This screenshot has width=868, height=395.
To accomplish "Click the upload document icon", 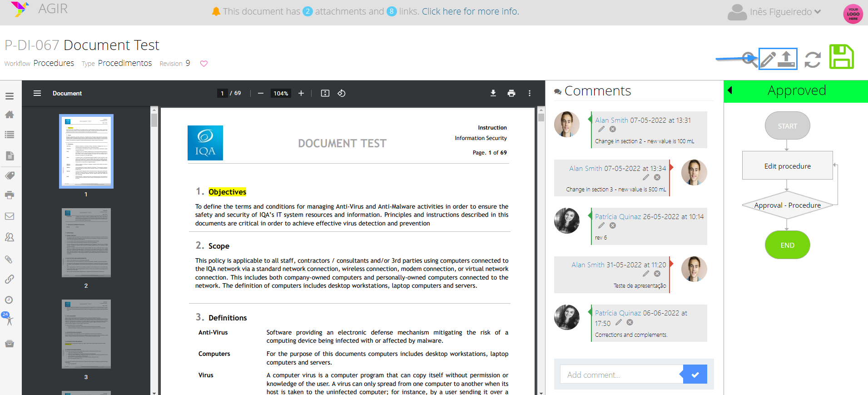I will click(x=787, y=59).
